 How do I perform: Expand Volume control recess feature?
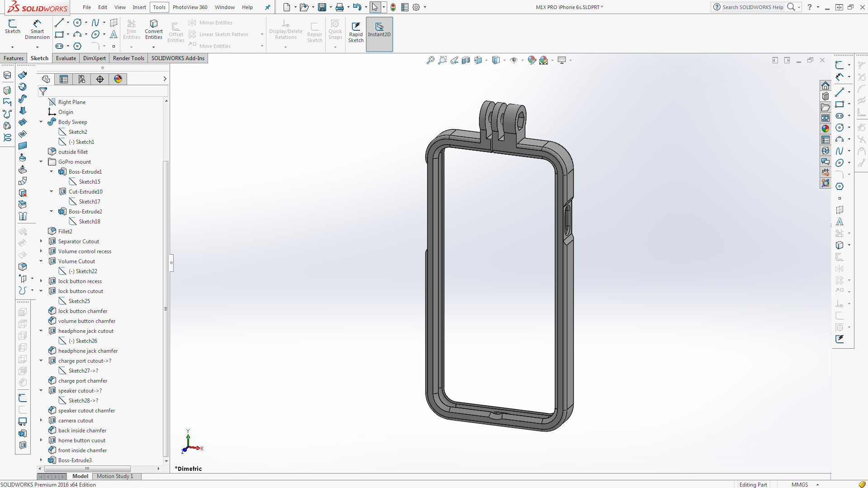(41, 251)
